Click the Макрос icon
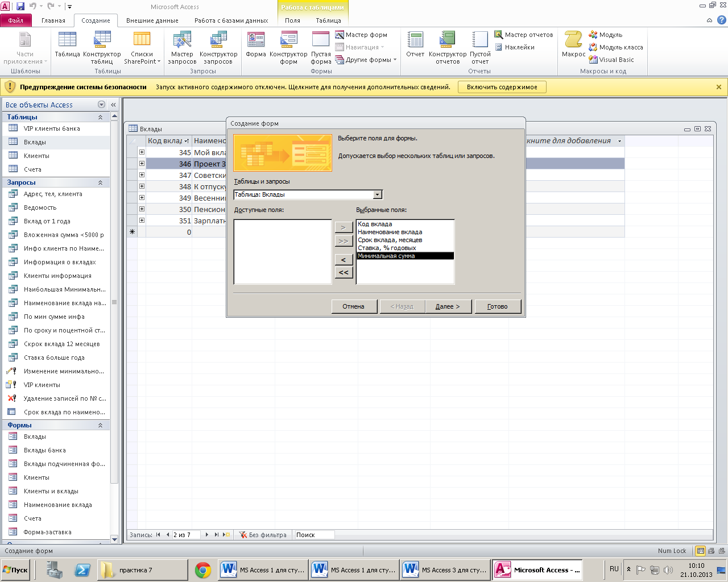 (573, 45)
